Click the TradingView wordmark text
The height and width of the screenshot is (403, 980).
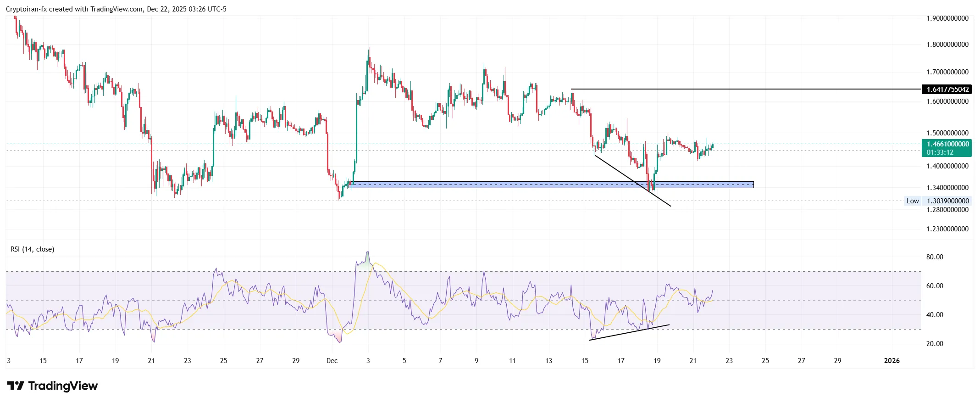[x=63, y=386]
